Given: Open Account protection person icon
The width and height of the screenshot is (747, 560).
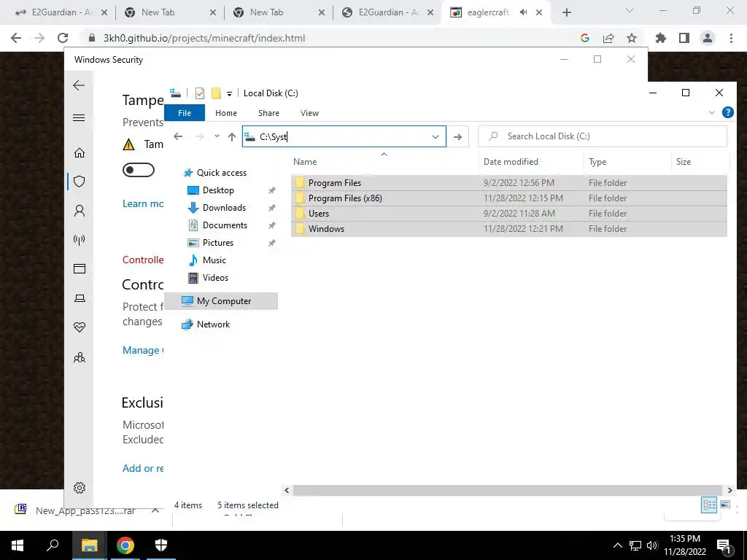Looking at the screenshot, I should (x=79, y=211).
